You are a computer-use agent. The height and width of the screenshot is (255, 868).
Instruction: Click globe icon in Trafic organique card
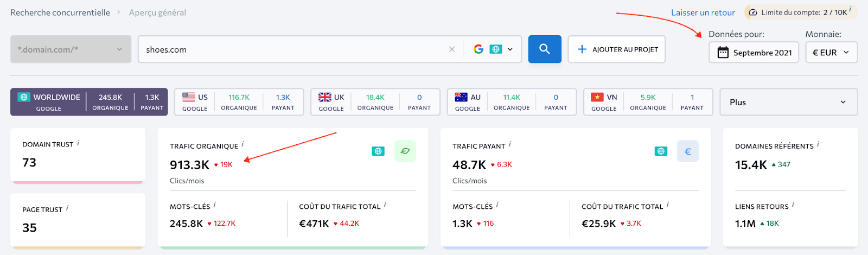tap(378, 151)
